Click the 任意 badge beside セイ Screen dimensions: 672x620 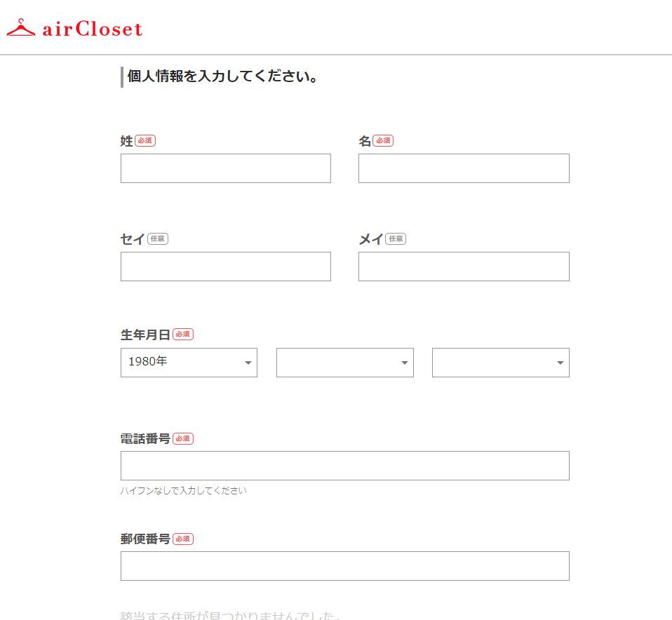coord(158,239)
